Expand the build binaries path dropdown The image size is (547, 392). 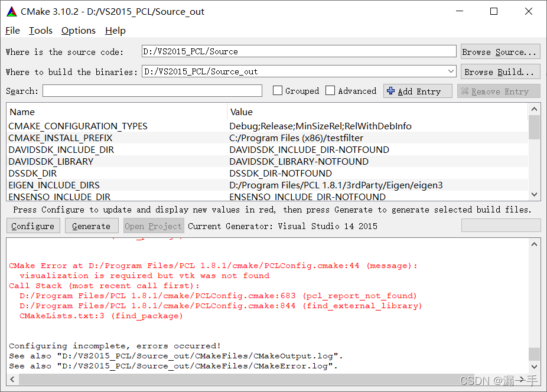[x=451, y=71]
